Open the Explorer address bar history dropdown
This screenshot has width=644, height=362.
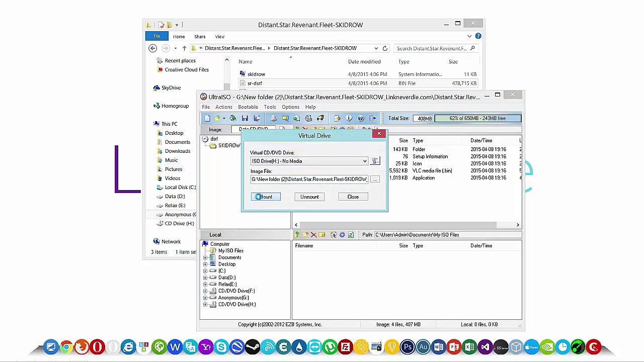coord(376,48)
